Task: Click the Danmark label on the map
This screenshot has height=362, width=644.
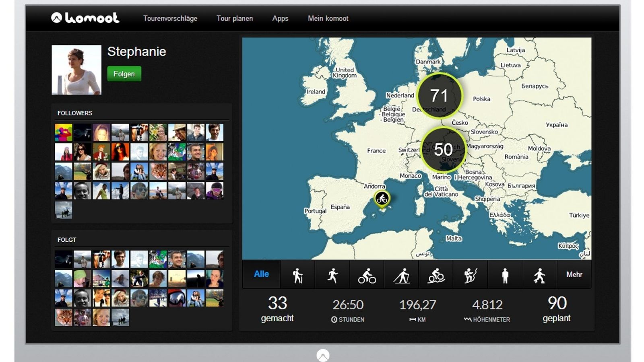Action: (x=428, y=62)
